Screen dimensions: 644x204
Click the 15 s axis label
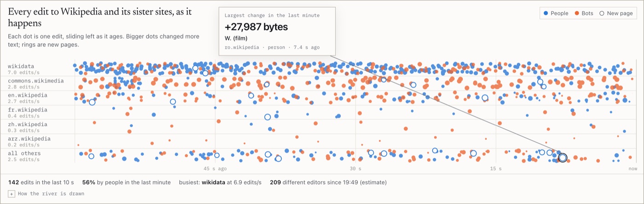tap(495, 169)
